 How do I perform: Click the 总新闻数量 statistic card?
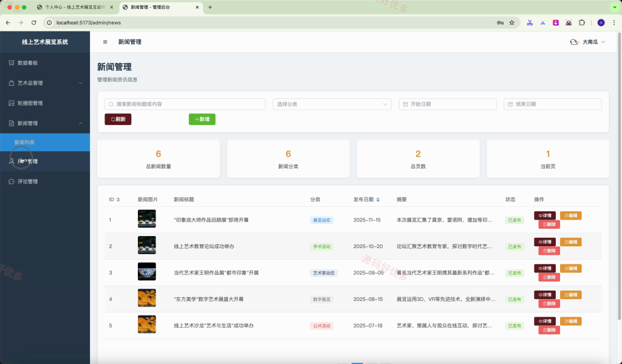(159, 159)
